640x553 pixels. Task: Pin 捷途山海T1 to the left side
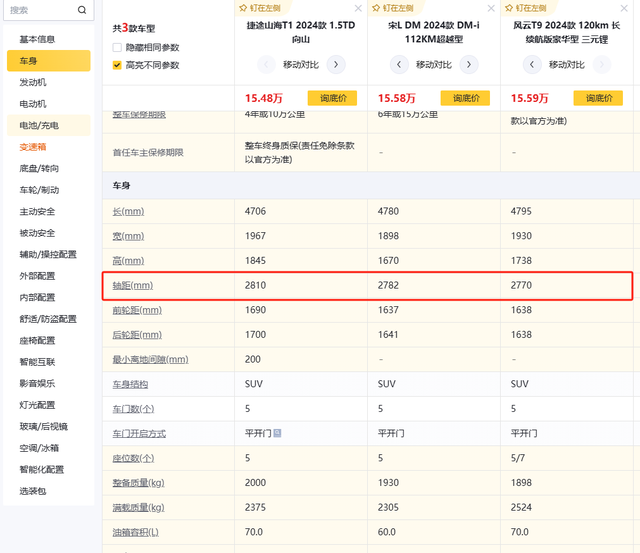point(260,8)
